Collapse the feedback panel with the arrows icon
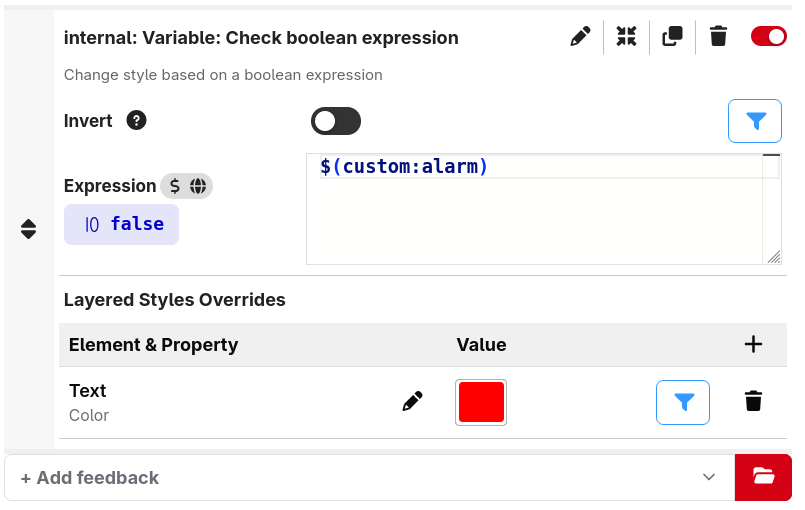Screen dimensions: 805x510 click(x=626, y=37)
